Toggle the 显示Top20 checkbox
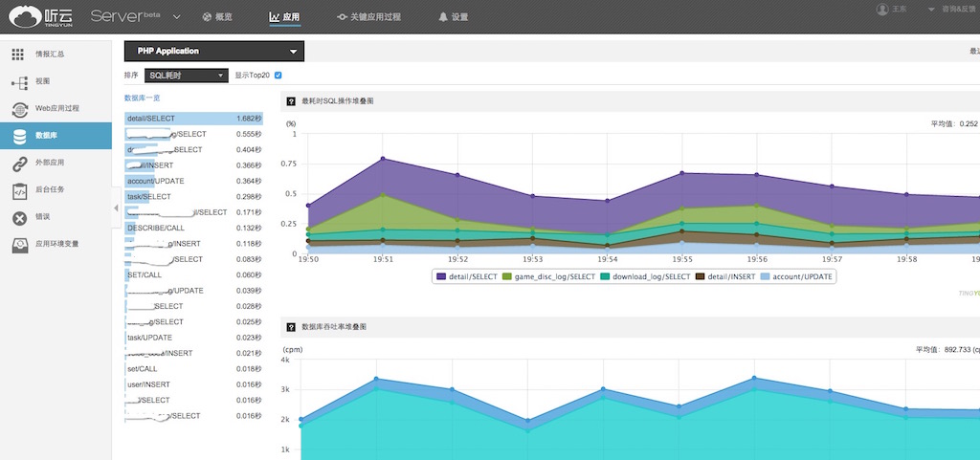The height and width of the screenshot is (460, 980). coord(278,76)
